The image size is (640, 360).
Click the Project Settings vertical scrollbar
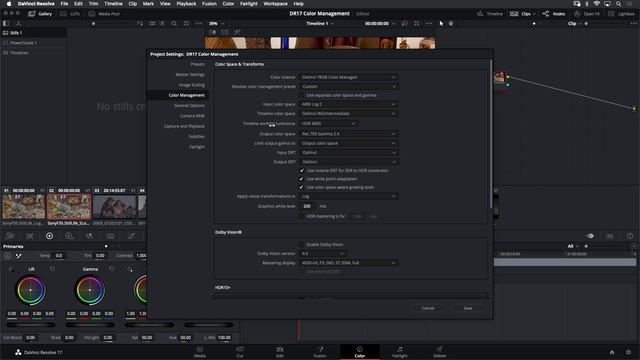coord(491,135)
